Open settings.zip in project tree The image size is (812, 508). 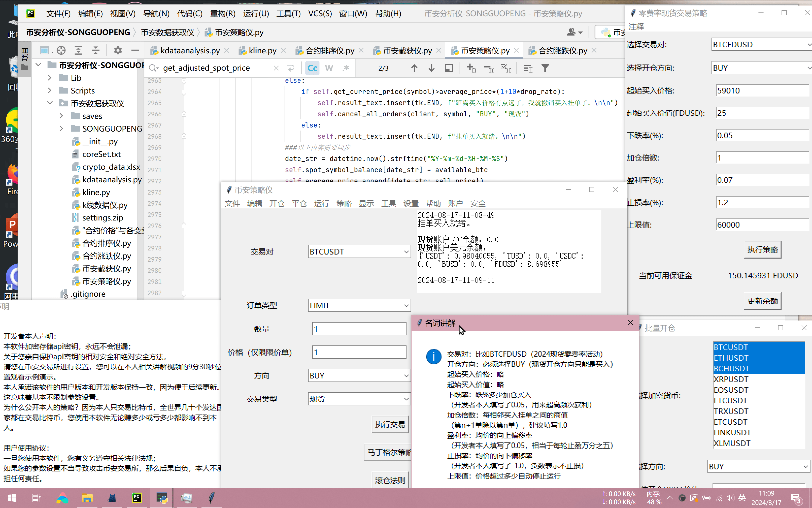pos(103,218)
